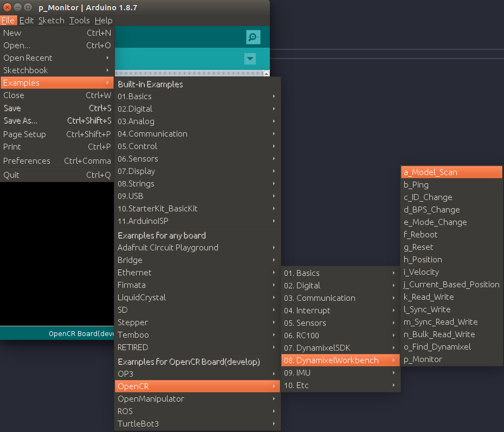Expand the Sketchbook submenu

(25, 70)
